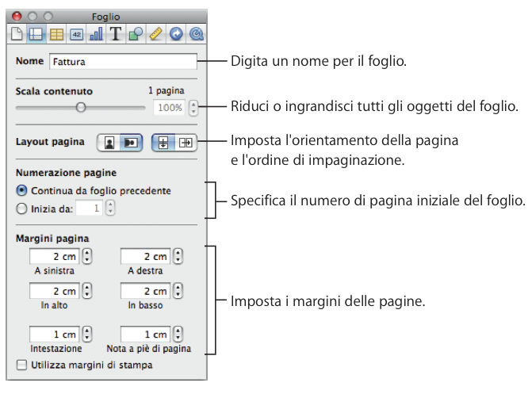The image size is (532, 394).
Task: Select 'Continua da foglio precedente' radio button
Action: point(21,191)
